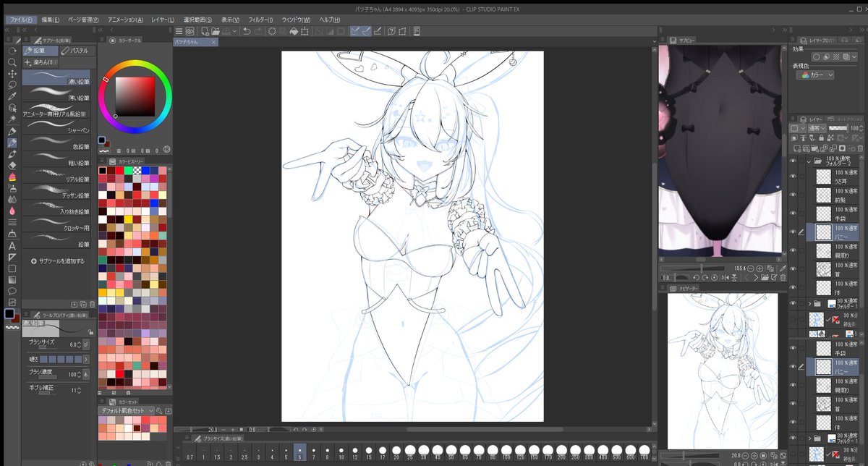868x466 pixels.
Task: Click the Sub View eyedropper icon
Action: click(x=783, y=268)
